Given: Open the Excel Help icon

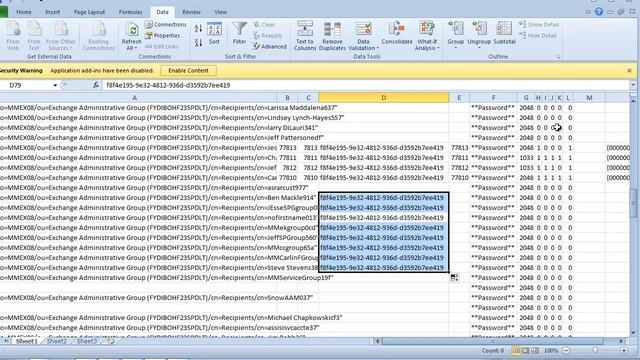Looking at the screenshot, I should pos(599,12).
